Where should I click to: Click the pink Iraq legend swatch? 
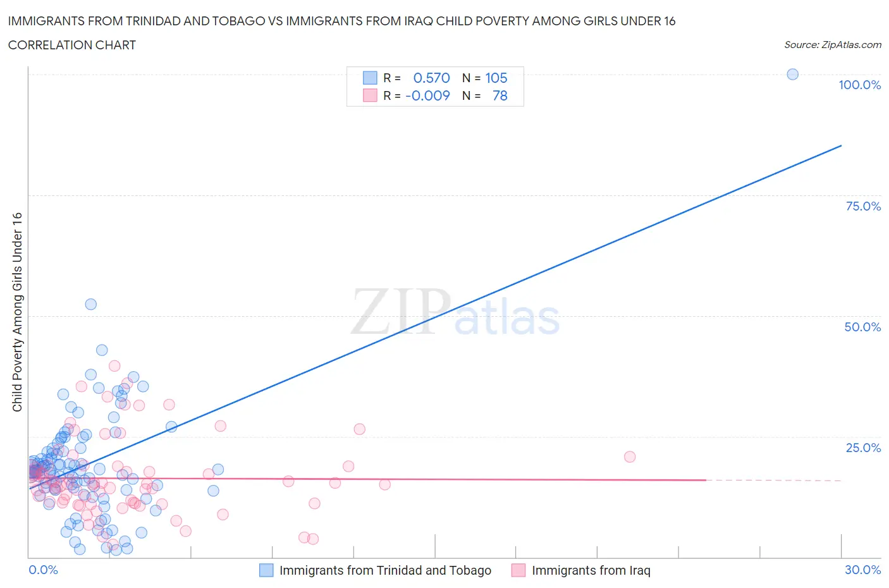tap(518, 570)
